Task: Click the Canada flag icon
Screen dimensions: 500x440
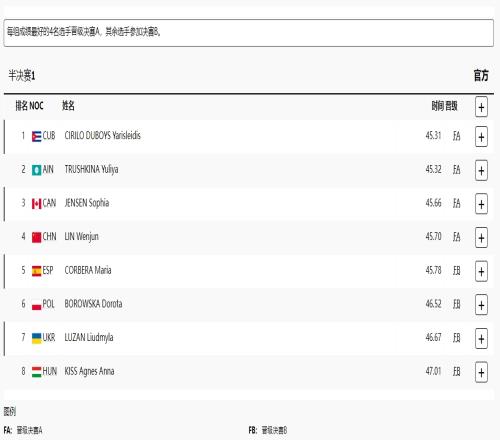Action: pos(36,204)
